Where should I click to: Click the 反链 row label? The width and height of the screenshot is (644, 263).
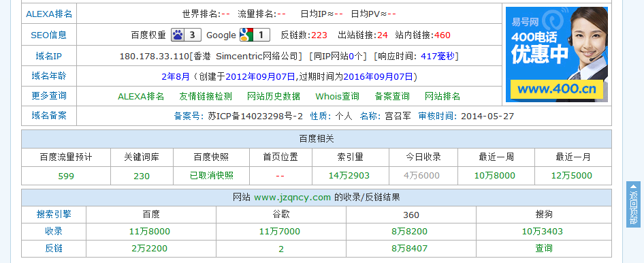coord(54,249)
